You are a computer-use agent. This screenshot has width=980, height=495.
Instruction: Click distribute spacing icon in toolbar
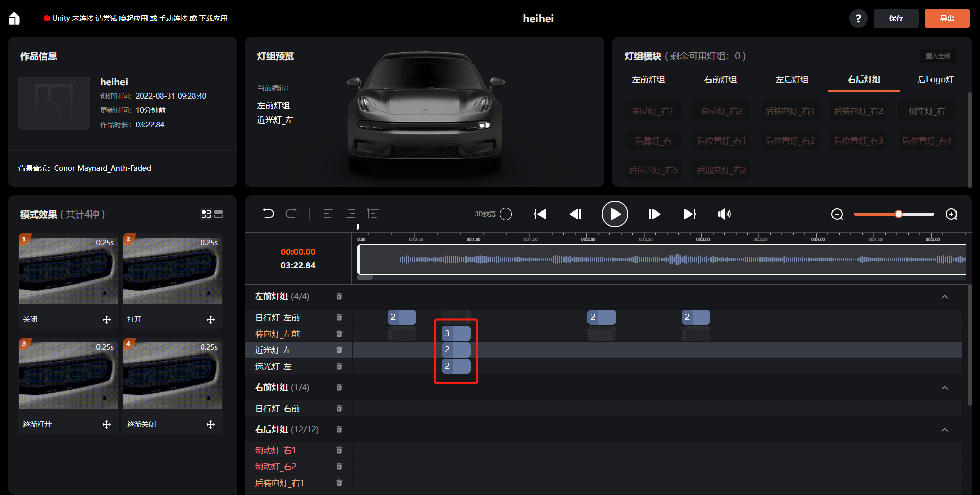click(373, 214)
